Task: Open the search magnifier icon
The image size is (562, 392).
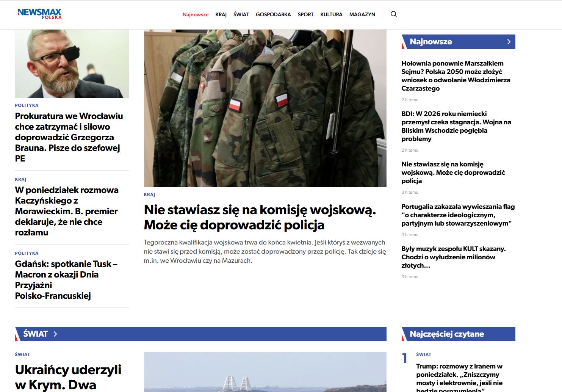Action: click(x=394, y=14)
